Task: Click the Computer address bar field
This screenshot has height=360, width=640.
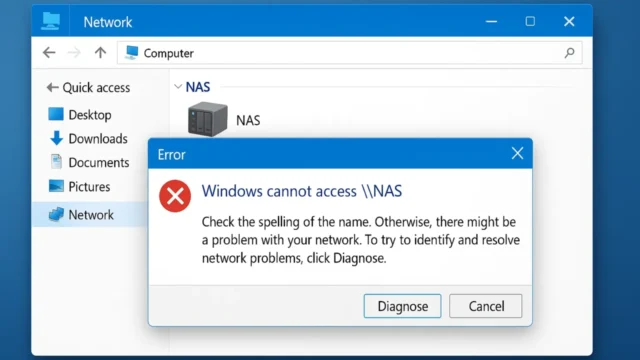Action: click(x=349, y=53)
